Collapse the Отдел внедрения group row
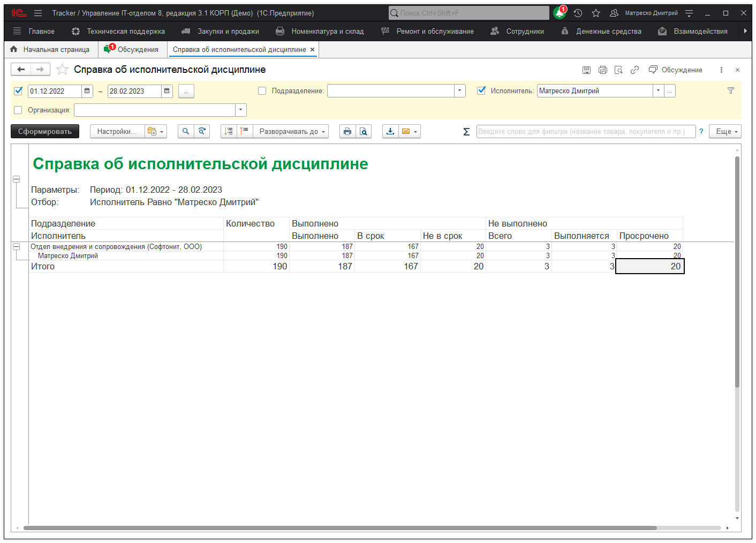The height and width of the screenshot is (543, 756). (16, 246)
